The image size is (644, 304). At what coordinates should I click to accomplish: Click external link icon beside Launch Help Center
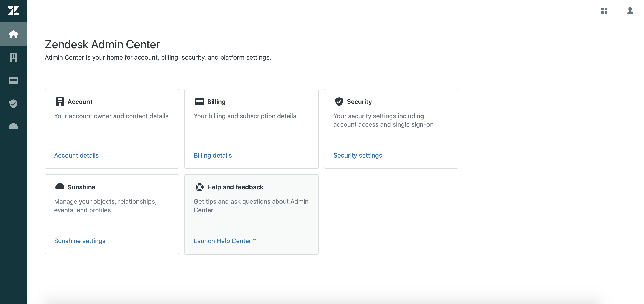(x=254, y=241)
